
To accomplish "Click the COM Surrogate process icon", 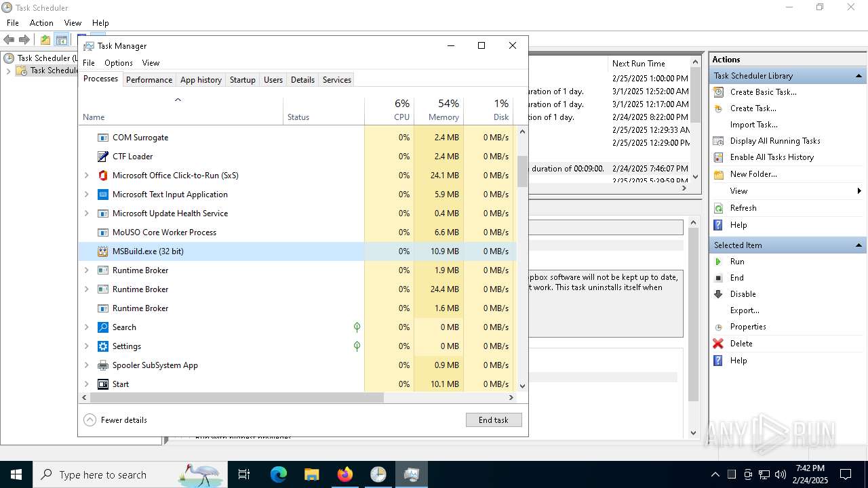I will [103, 138].
